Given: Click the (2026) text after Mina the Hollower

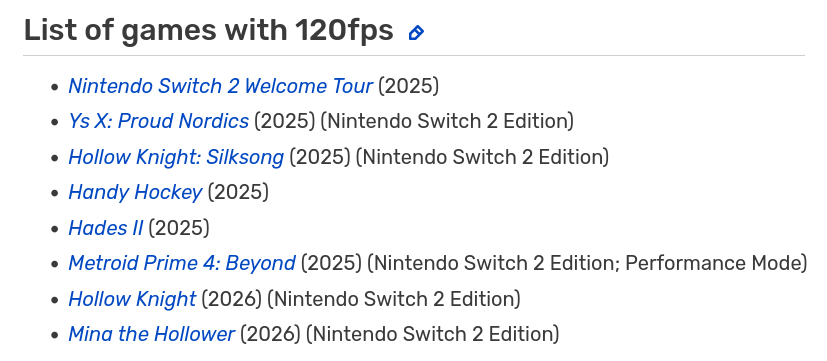Looking at the screenshot, I should (x=271, y=335).
